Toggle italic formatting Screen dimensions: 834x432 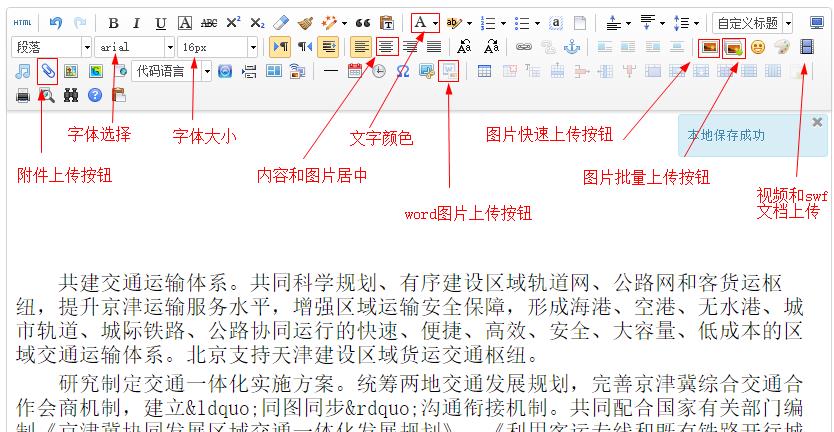pyautogui.click(x=137, y=22)
